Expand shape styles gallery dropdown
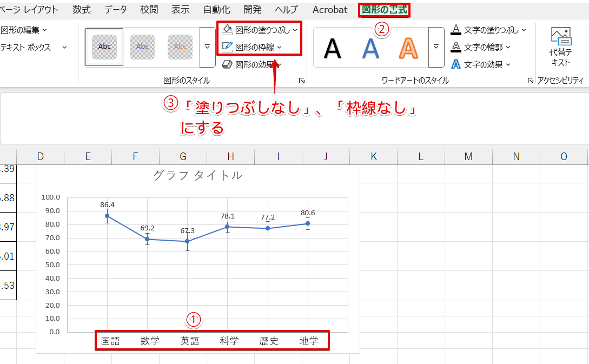Image resolution: width=589 pixels, height=364 pixels. pyautogui.click(x=207, y=47)
